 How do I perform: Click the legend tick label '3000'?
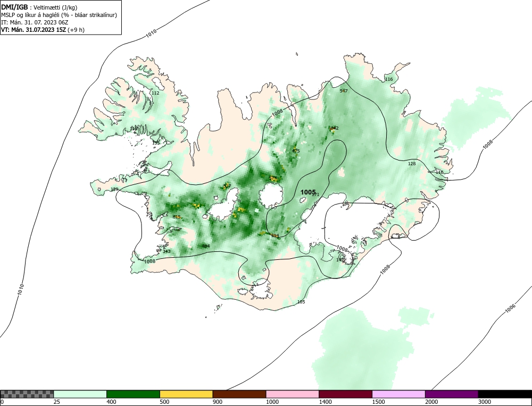[x=484, y=402]
